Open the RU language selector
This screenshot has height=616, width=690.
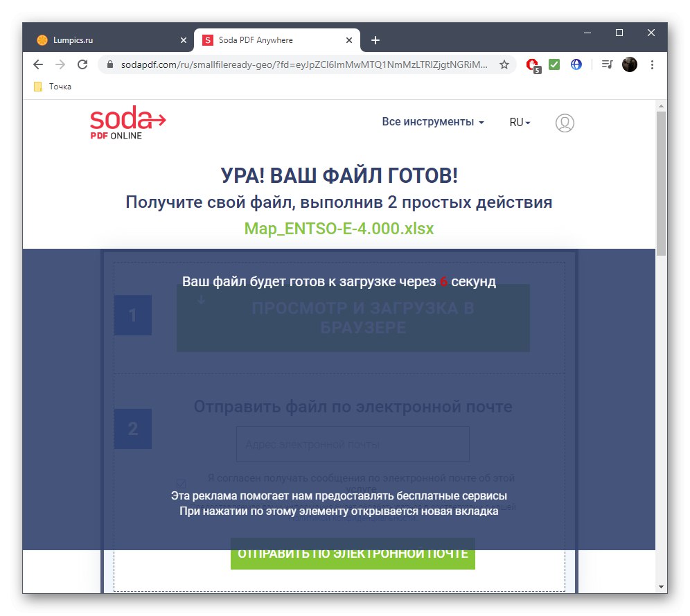tap(519, 122)
